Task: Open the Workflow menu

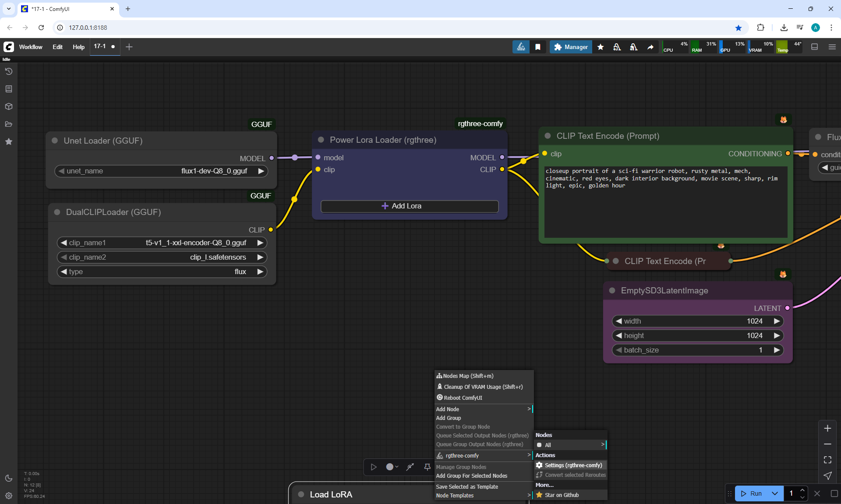Action: (31, 47)
